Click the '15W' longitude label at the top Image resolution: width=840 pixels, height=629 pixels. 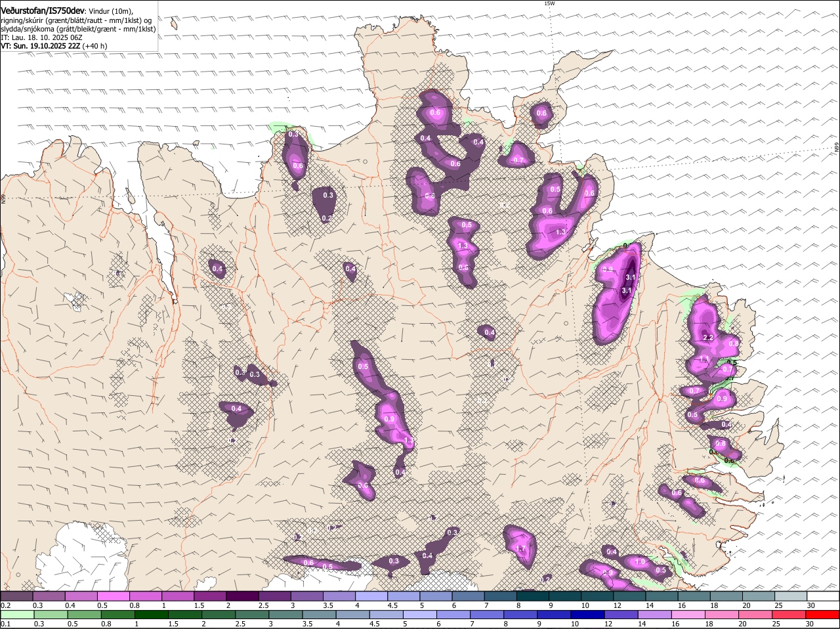(x=549, y=4)
